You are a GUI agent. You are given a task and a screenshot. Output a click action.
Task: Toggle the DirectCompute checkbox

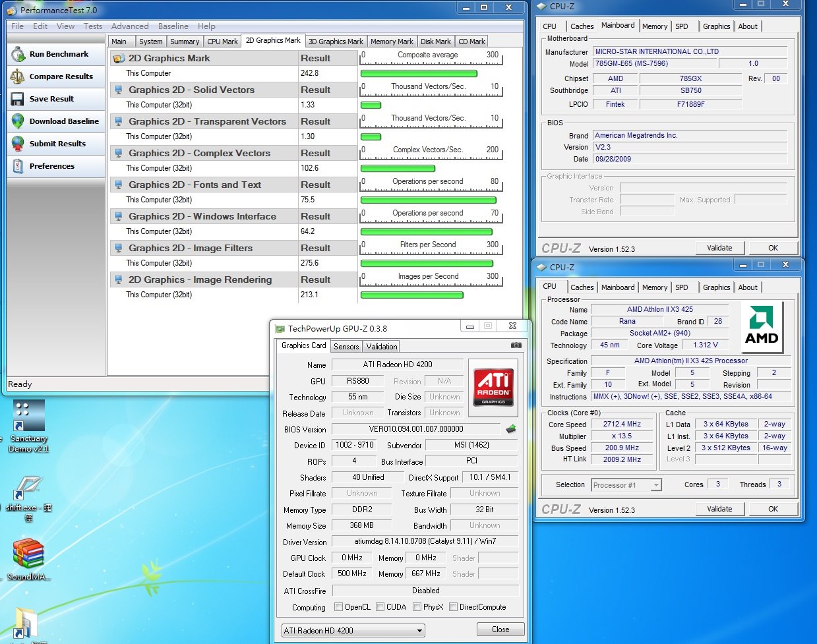[453, 607]
